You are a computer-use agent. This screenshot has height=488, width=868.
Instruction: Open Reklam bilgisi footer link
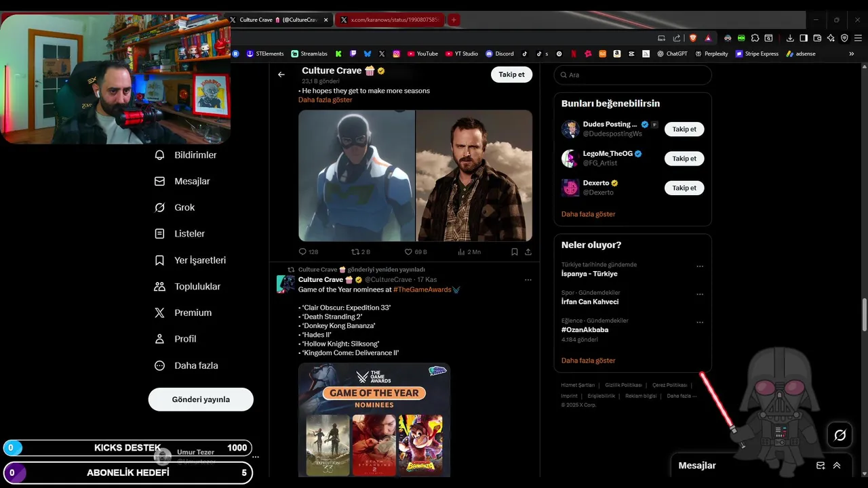(x=641, y=396)
